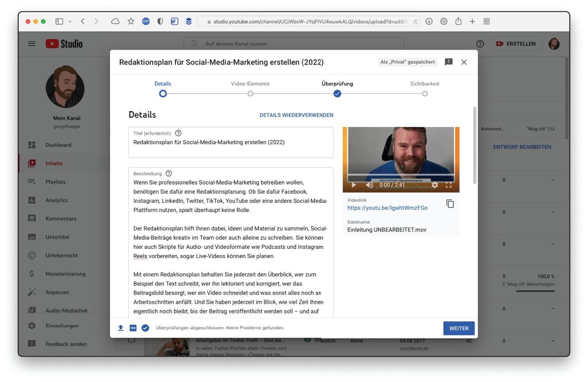The image size is (588, 382).
Task: Enter fullscreen on the video preview
Action: (449, 185)
